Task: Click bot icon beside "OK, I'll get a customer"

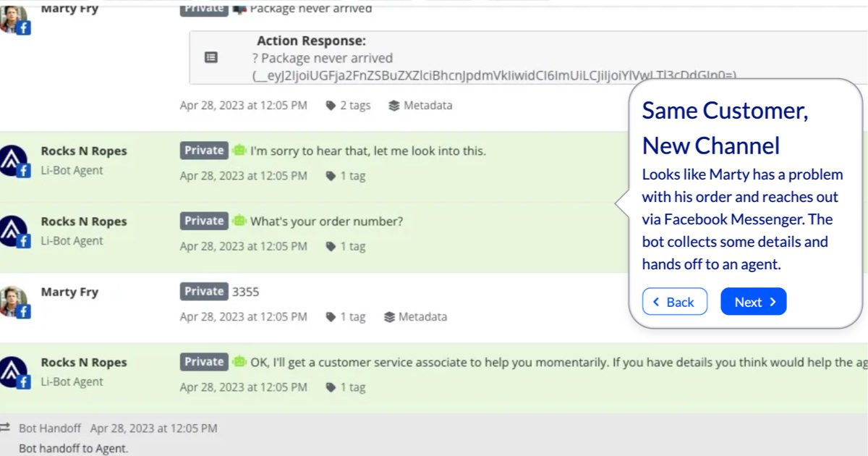Action: coord(239,362)
